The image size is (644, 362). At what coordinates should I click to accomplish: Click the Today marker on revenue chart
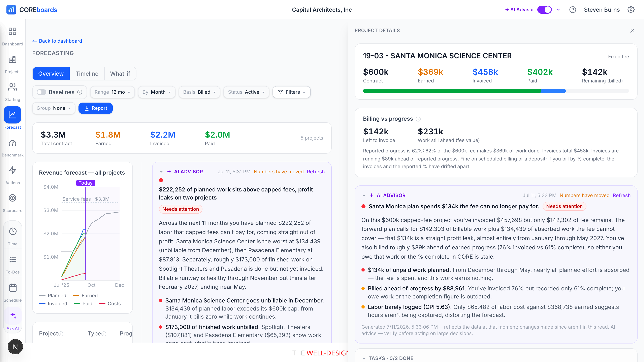[86, 183]
